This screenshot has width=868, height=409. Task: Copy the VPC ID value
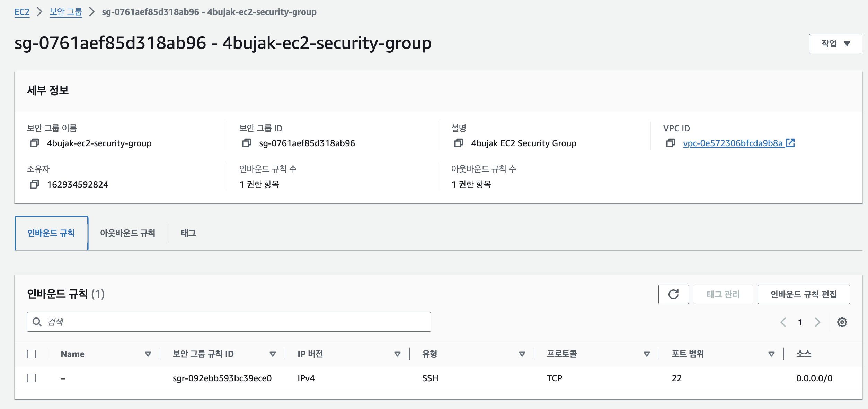tap(670, 143)
